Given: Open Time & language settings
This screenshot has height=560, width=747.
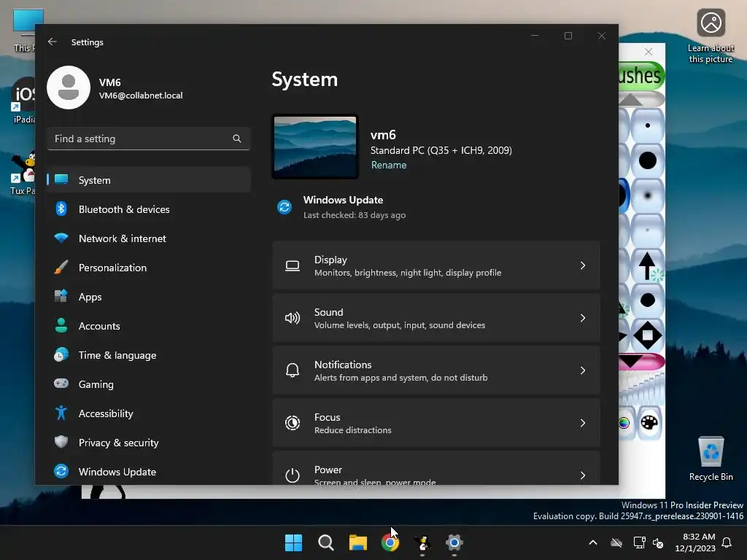Looking at the screenshot, I should click(x=149, y=355).
